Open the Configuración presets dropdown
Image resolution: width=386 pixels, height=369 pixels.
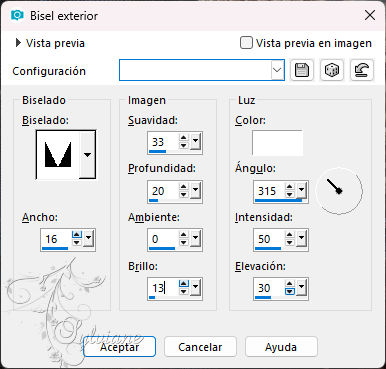277,70
